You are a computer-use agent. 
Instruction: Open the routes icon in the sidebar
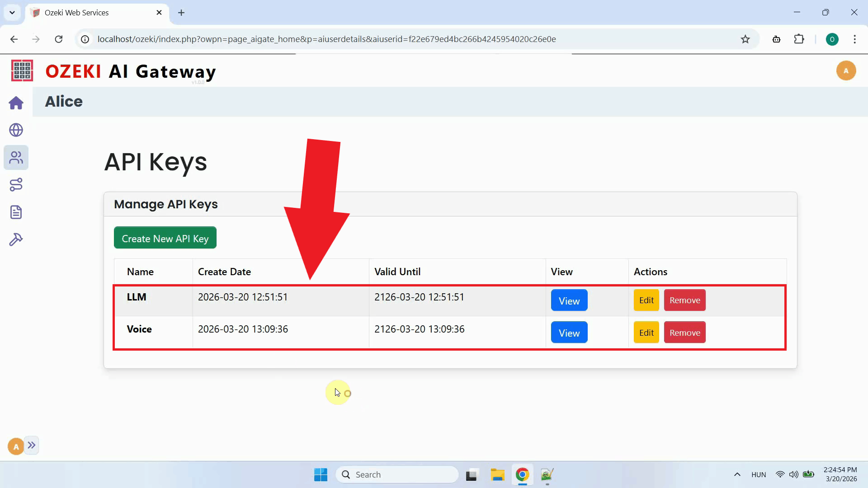pyautogui.click(x=16, y=184)
